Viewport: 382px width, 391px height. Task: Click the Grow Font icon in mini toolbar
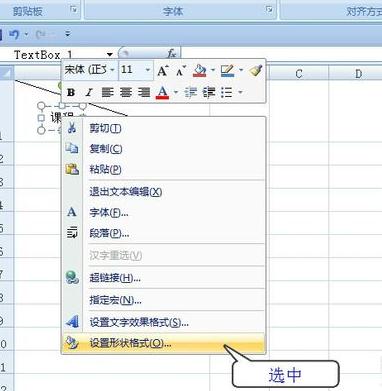tap(162, 71)
